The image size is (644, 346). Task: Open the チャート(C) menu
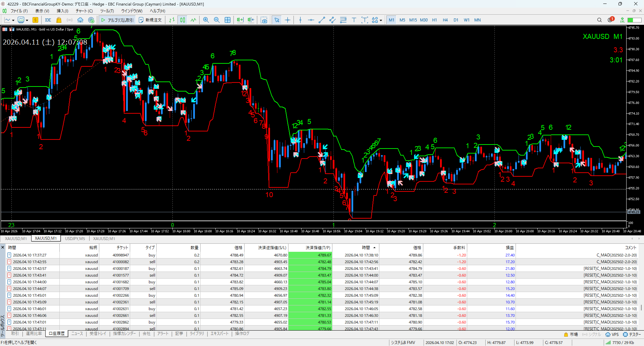pyautogui.click(x=84, y=11)
